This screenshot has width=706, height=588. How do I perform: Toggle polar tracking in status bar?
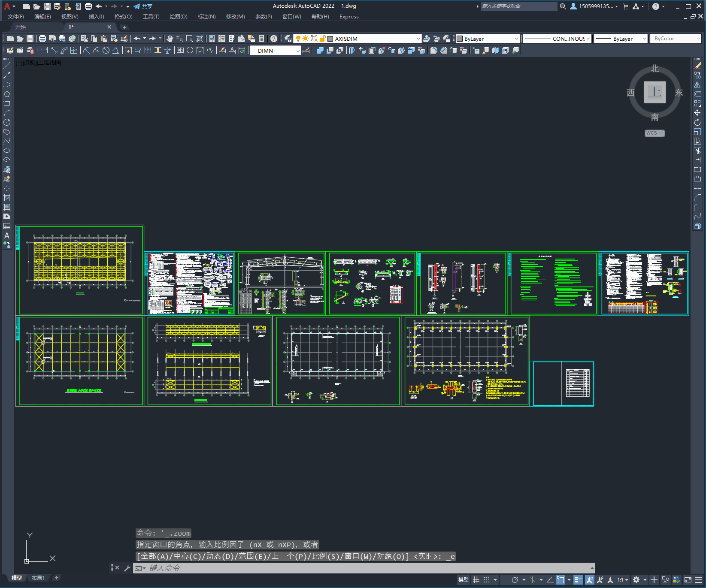pos(515,580)
